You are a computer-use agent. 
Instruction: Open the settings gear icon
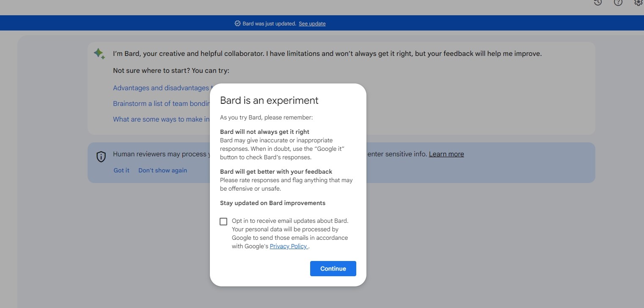click(x=638, y=2)
